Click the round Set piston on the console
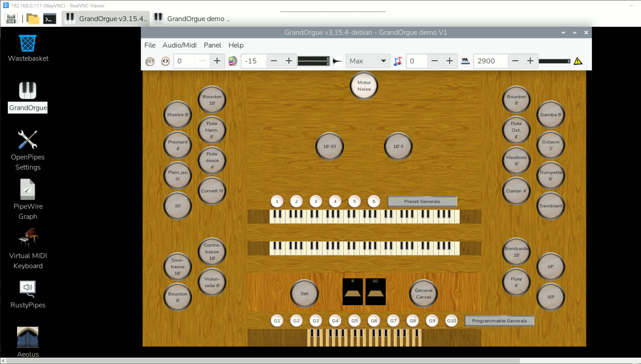Viewport: 641px width, 364px height. click(x=304, y=294)
